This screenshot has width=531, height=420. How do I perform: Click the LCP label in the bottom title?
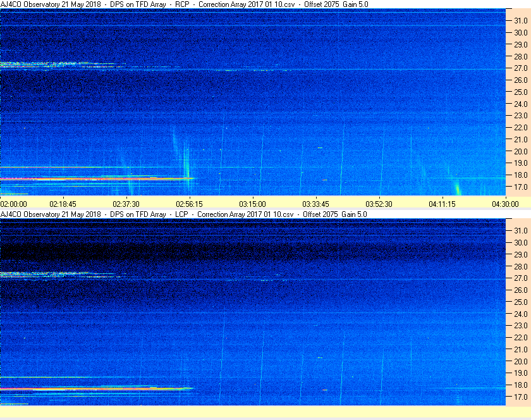tap(181, 214)
